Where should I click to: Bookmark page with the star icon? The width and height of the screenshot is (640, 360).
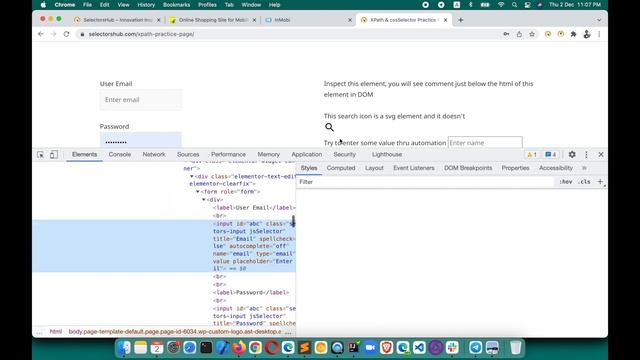532,34
